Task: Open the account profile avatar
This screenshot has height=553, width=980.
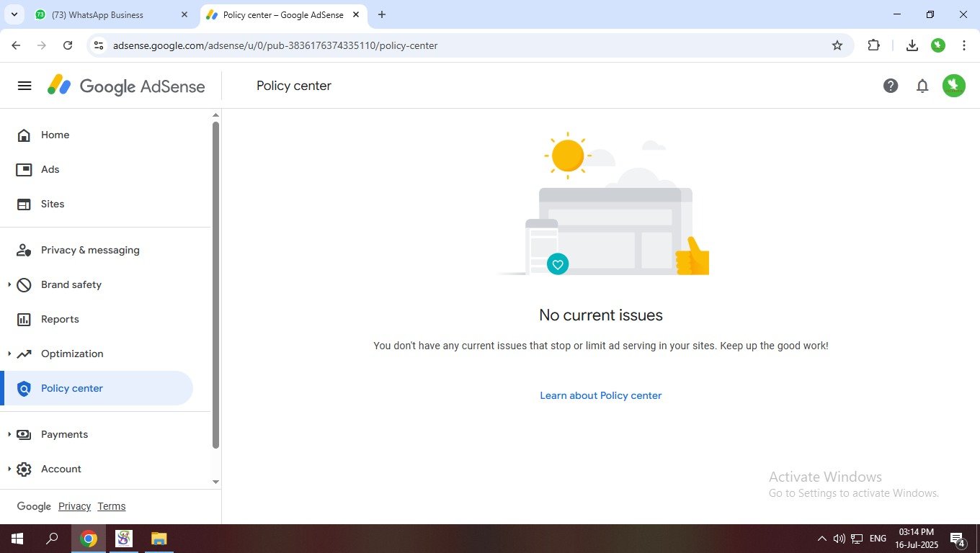Action: tap(953, 86)
